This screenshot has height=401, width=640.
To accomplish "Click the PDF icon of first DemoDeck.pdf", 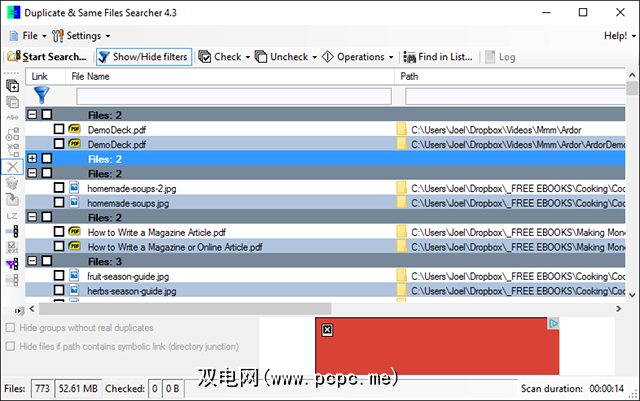I will pyautogui.click(x=74, y=129).
